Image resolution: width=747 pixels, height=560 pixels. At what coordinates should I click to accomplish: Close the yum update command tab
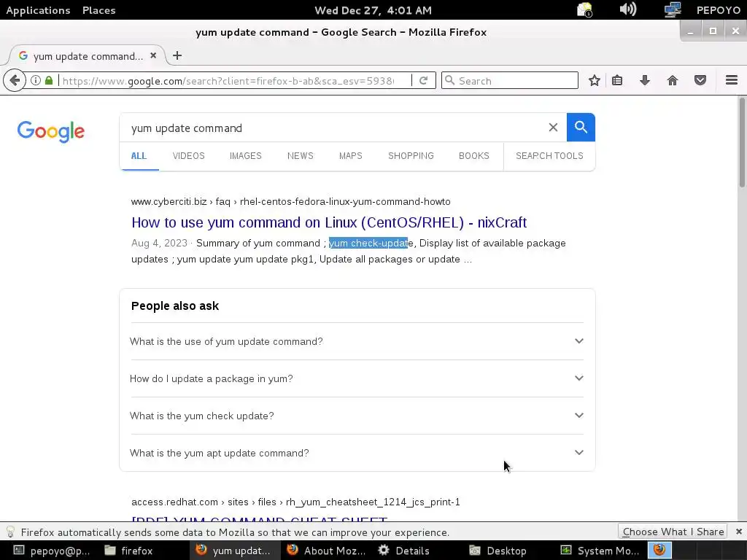[x=153, y=55]
